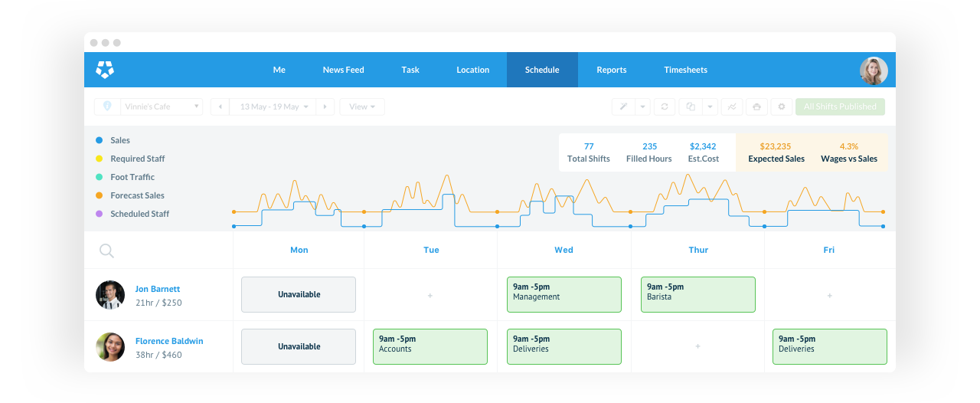Click the copy shifts icon
This screenshot has width=980, height=403.
691,107
